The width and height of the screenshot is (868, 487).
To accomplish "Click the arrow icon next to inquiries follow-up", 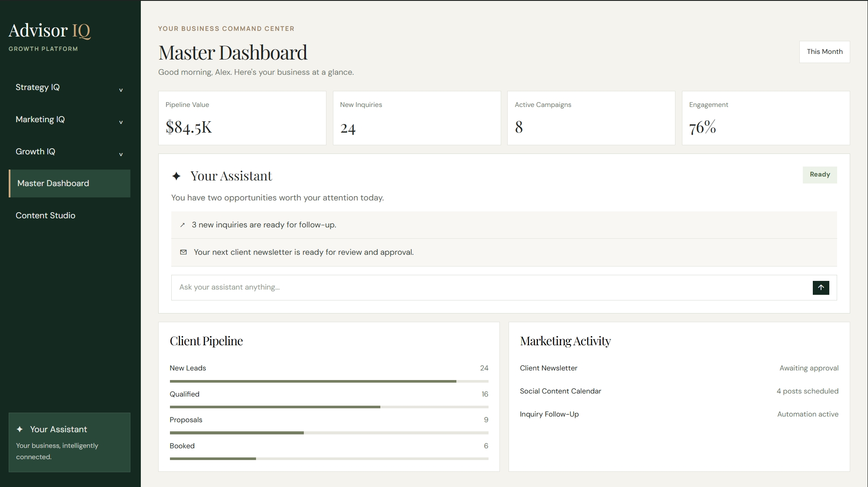I will click(183, 225).
